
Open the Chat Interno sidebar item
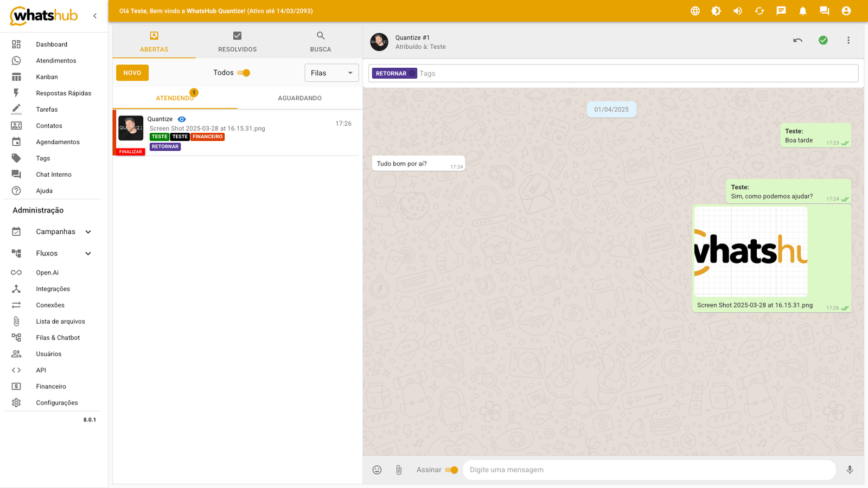click(x=53, y=174)
